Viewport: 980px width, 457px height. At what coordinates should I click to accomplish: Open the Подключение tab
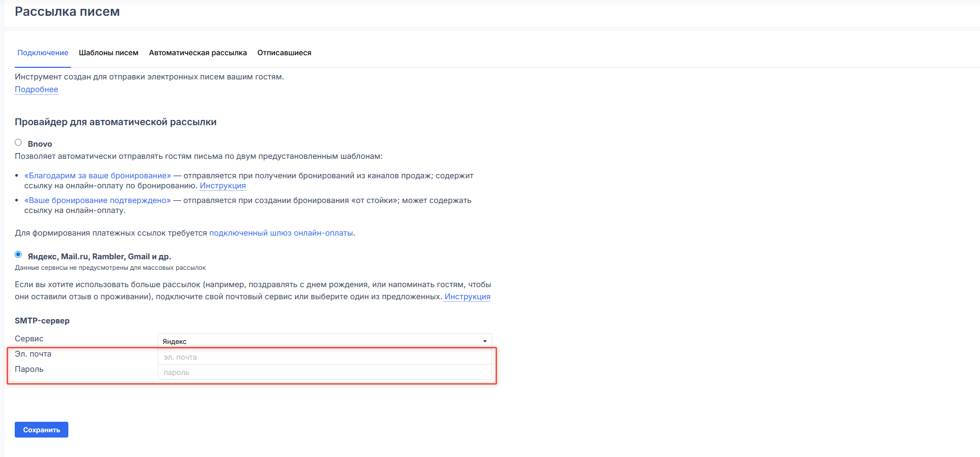(43, 53)
